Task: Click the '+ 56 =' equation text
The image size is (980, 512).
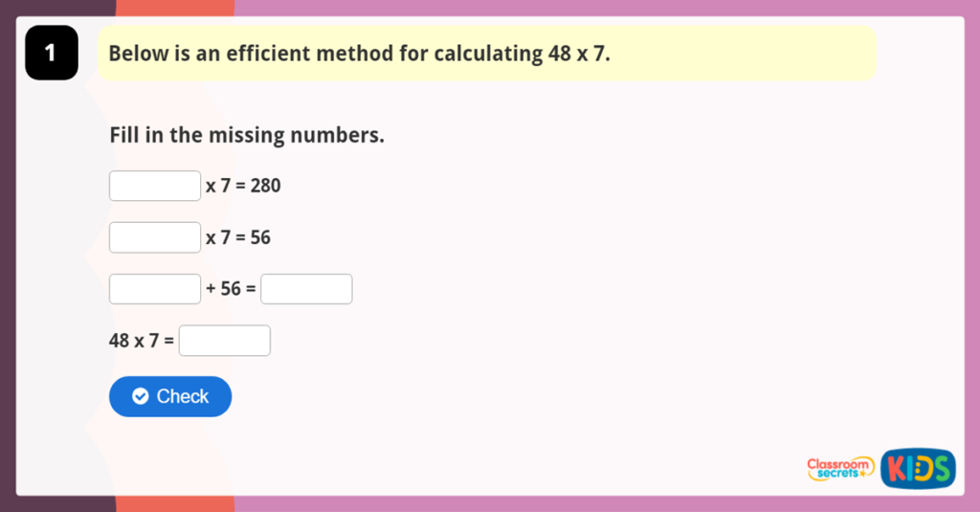Action: [231, 289]
